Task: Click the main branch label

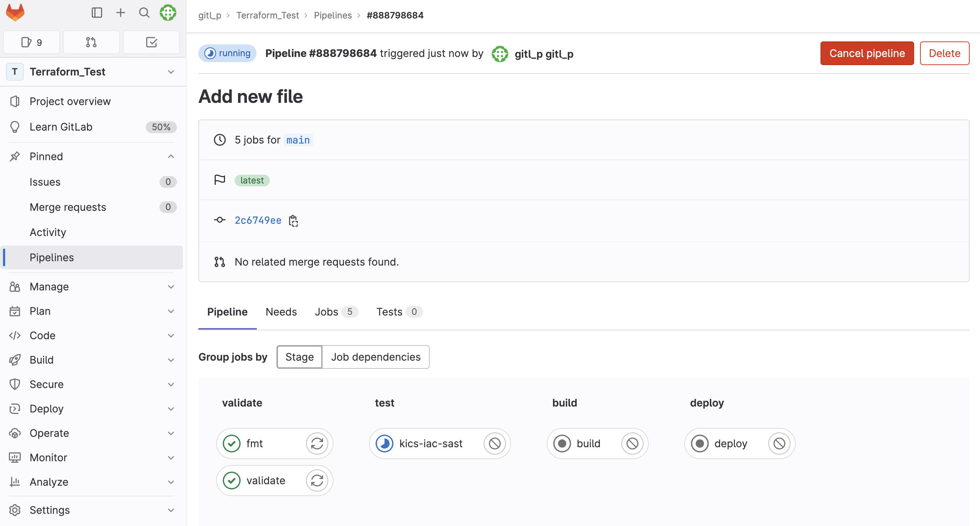Action: [x=298, y=139]
